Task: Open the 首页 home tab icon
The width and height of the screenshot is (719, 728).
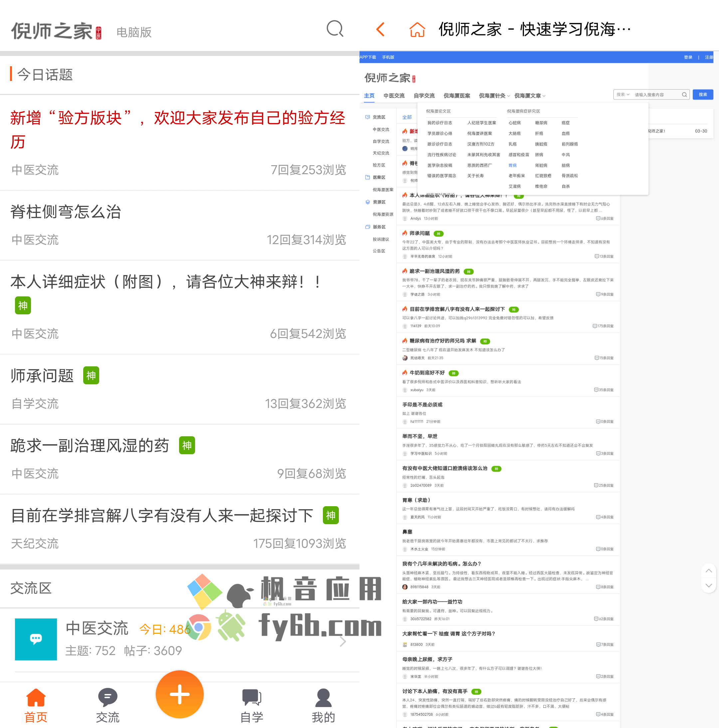Action: [x=36, y=697]
